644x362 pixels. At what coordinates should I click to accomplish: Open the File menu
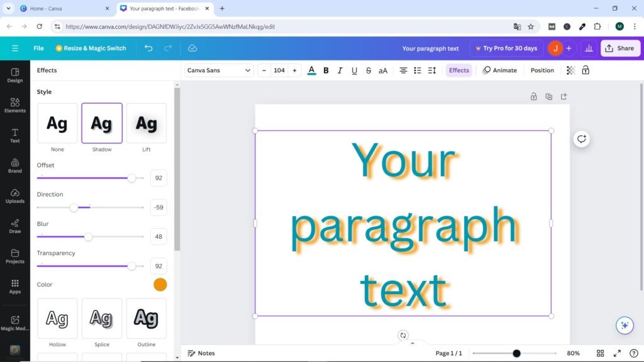[38, 48]
